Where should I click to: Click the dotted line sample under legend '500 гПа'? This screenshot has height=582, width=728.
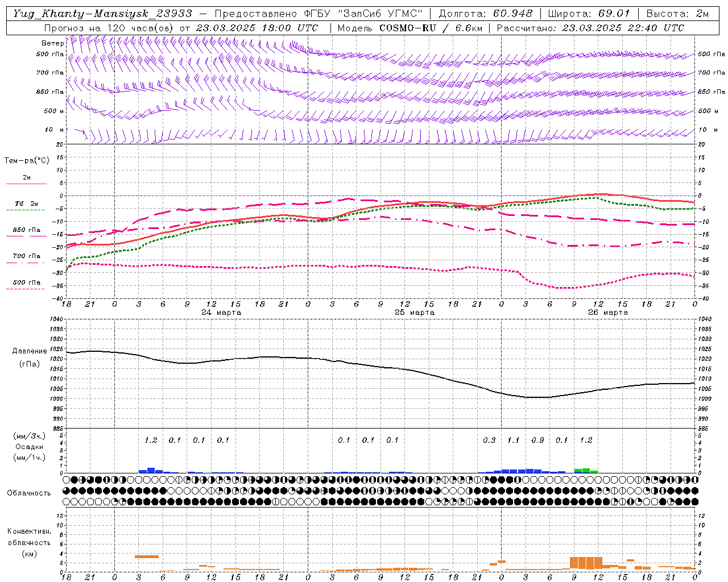(26, 289)
